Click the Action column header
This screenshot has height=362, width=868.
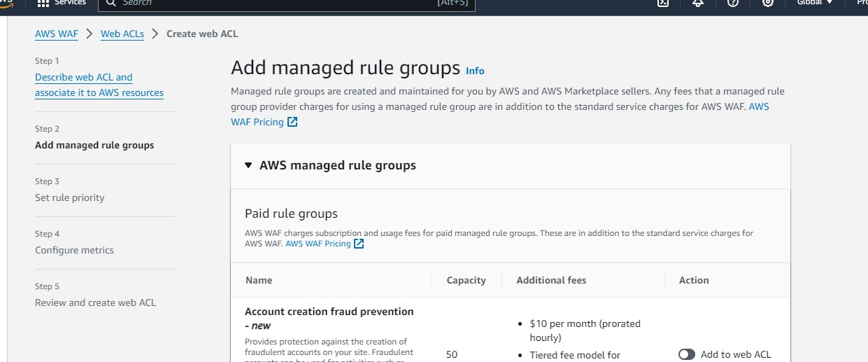pyautogui.click(x=694, y=280)
